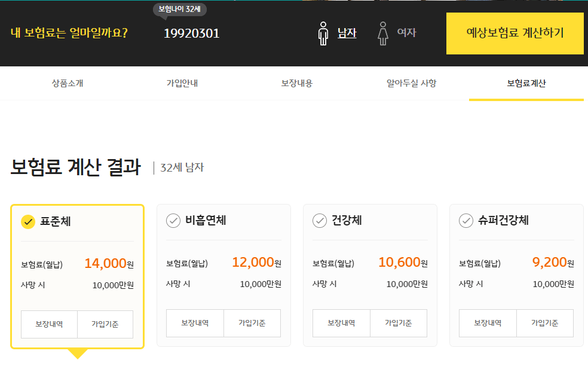Tick the 건강체 check circle
Screen dimensions: 588x366
(x=320, y=221)
